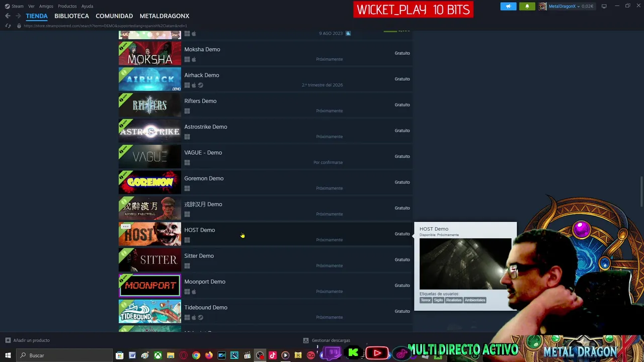Image resolution: width=644 pixels, height=362 pixels.
Task: Click the MetalDragonX profile avatar
Action: pos(542,6)
